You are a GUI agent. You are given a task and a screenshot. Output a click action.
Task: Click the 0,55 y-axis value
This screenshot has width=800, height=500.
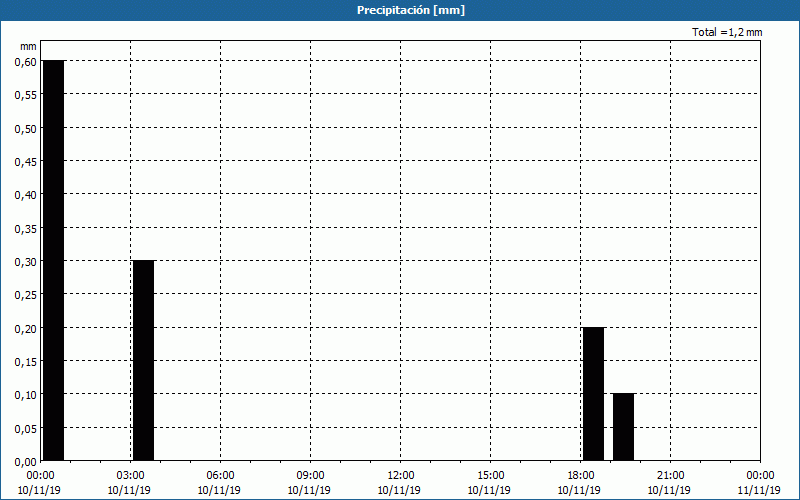pos(26,95)
